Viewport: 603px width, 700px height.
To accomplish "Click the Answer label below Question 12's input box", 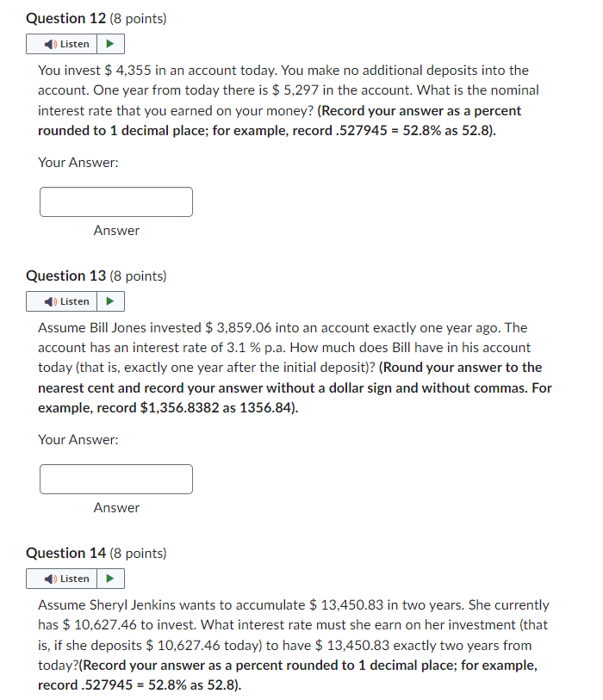I will click(x=115, y=230).
